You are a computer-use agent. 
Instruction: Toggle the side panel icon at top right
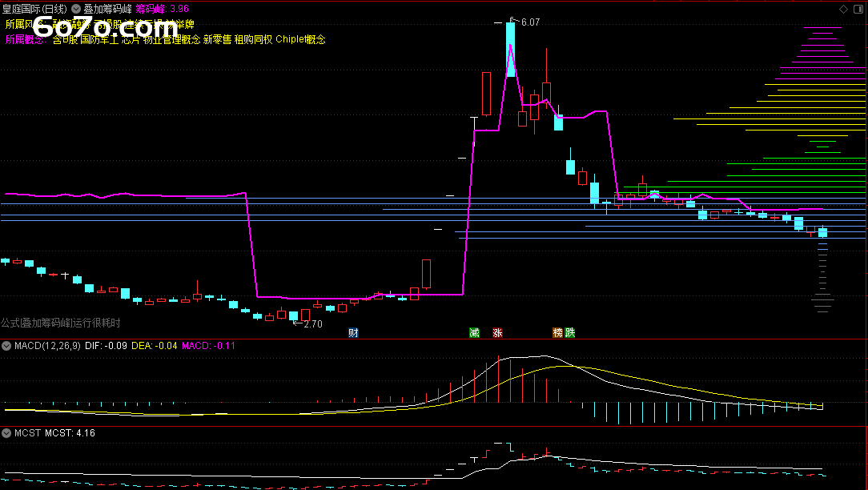[858, 9]
